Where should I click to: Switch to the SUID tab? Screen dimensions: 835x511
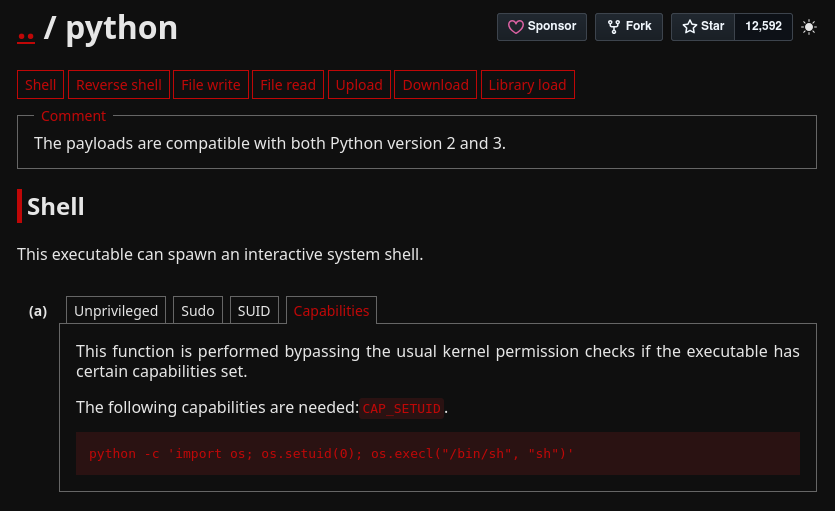254,311
